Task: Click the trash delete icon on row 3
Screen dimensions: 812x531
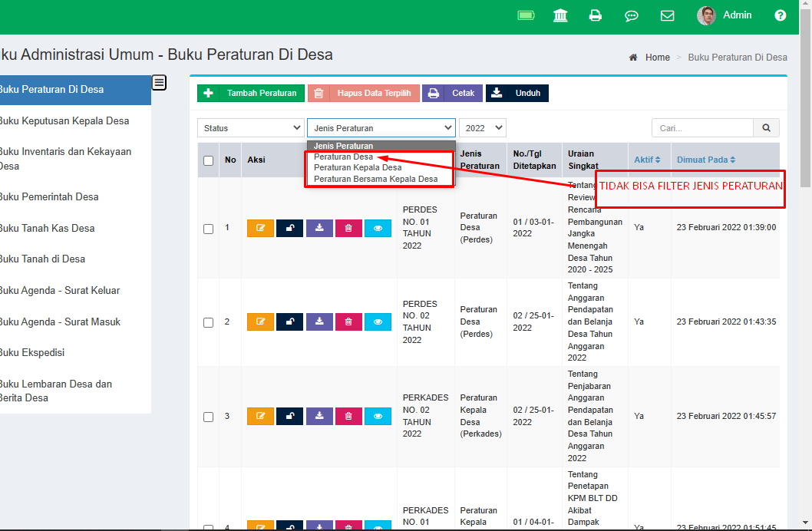Action: [x=349, y=415]
